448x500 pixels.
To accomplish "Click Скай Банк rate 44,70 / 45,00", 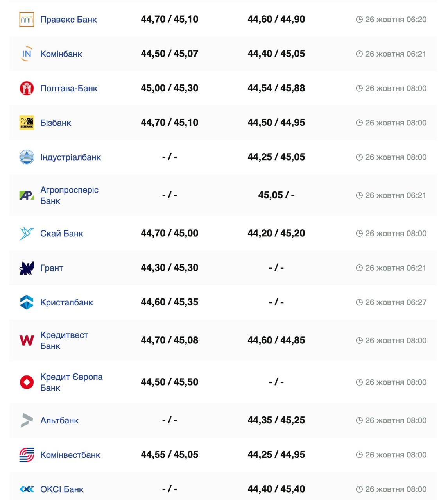I will [170, 233].
